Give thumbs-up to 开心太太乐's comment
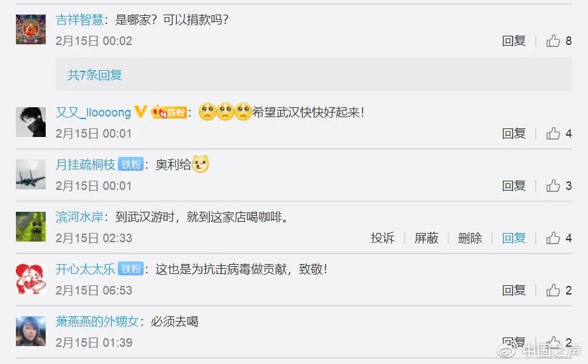The image size is (588, 364). click(x=553, y=290)
